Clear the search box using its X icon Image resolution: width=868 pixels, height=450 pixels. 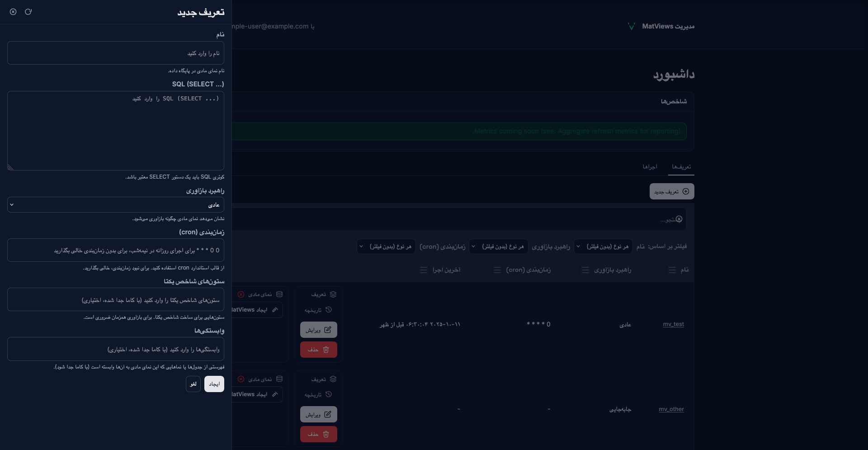click(679, 219)
